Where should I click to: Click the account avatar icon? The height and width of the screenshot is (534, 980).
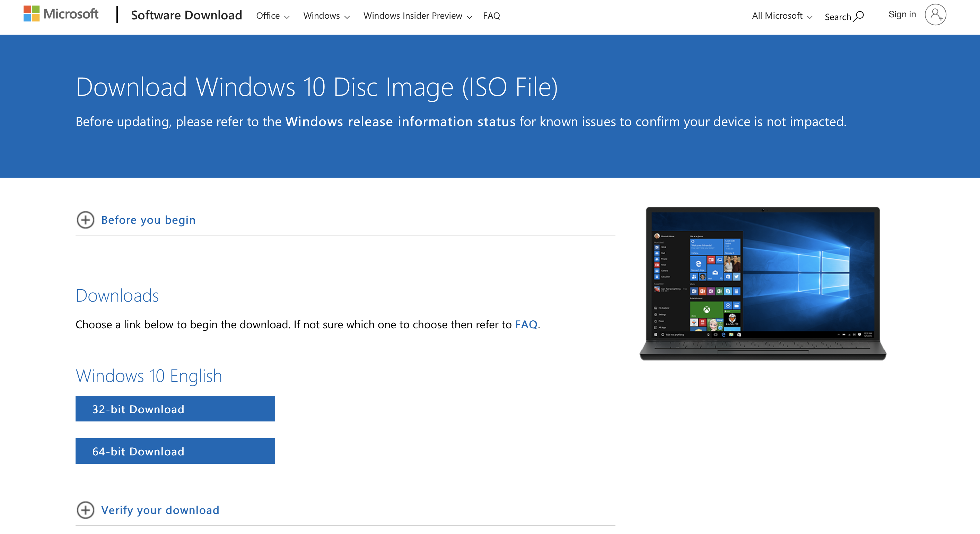936,15
